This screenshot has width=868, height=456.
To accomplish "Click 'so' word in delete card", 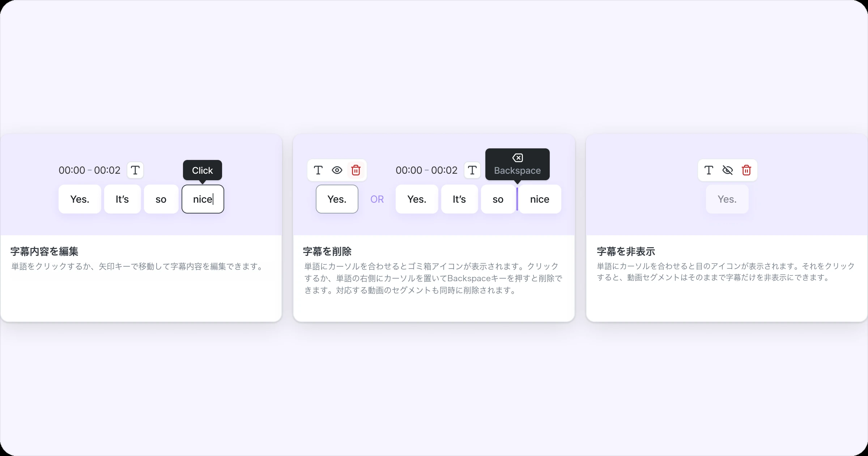I will 498,199.
